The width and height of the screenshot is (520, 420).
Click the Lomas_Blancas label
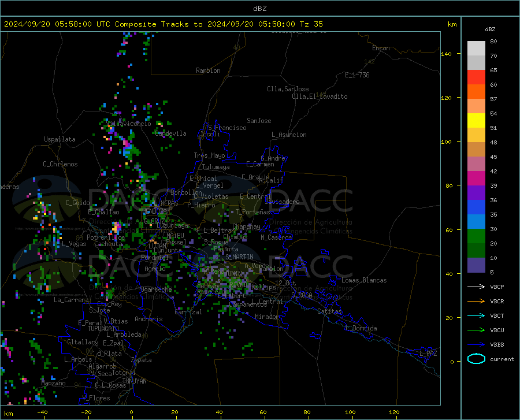click(x=364, y=280)
